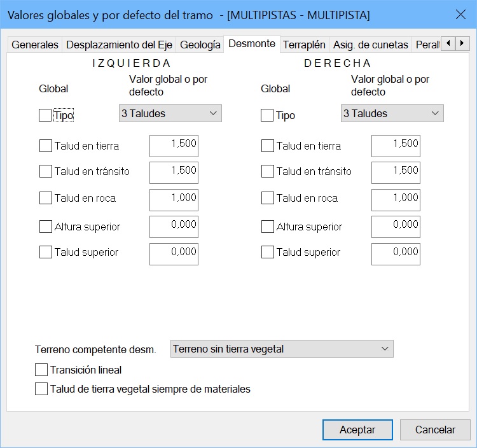Open right 3 Taludes type dropdown
This screenshot has width=477, height=448.
click(392, 113)
